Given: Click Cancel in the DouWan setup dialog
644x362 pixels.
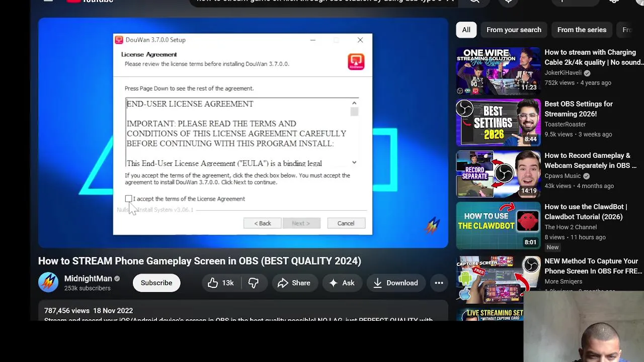Looking at the screenshot, I should point(346,223).
